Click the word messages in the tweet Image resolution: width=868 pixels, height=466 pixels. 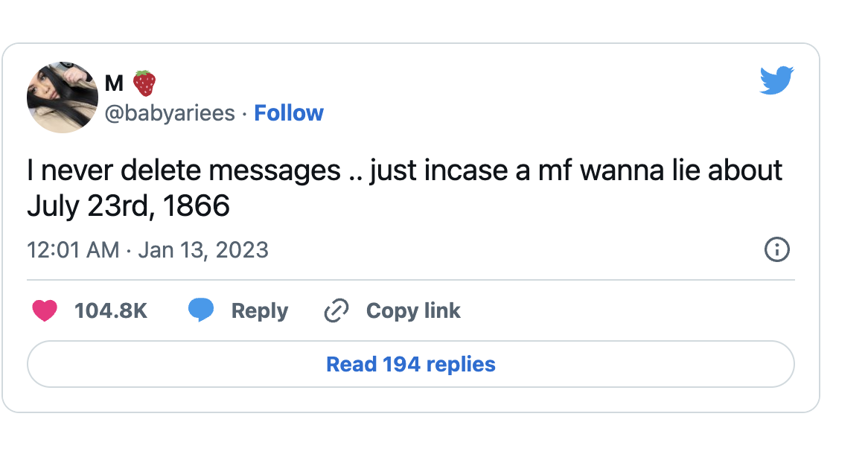[x=275, y=171]
